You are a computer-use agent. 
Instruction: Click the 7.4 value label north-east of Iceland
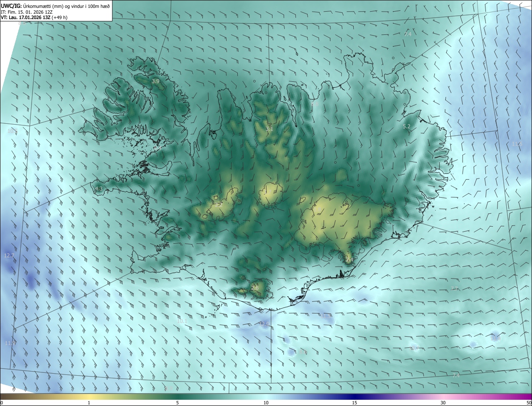point(408,34)
